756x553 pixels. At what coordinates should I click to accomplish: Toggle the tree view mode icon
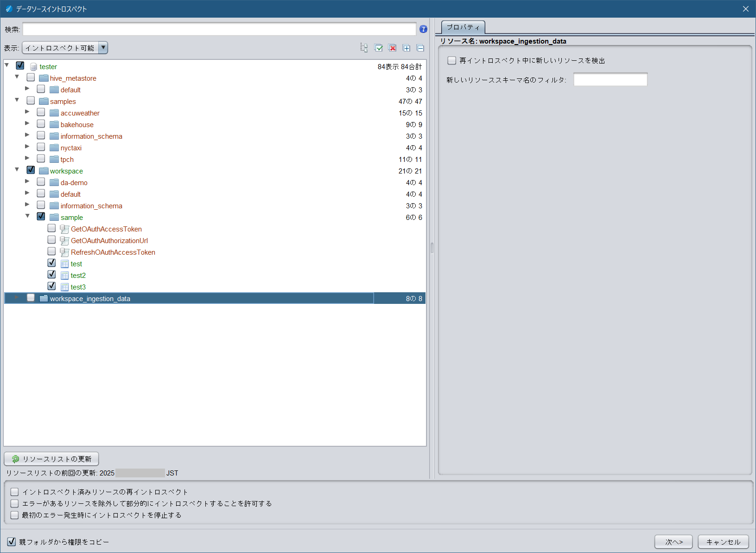pos(364,48)
